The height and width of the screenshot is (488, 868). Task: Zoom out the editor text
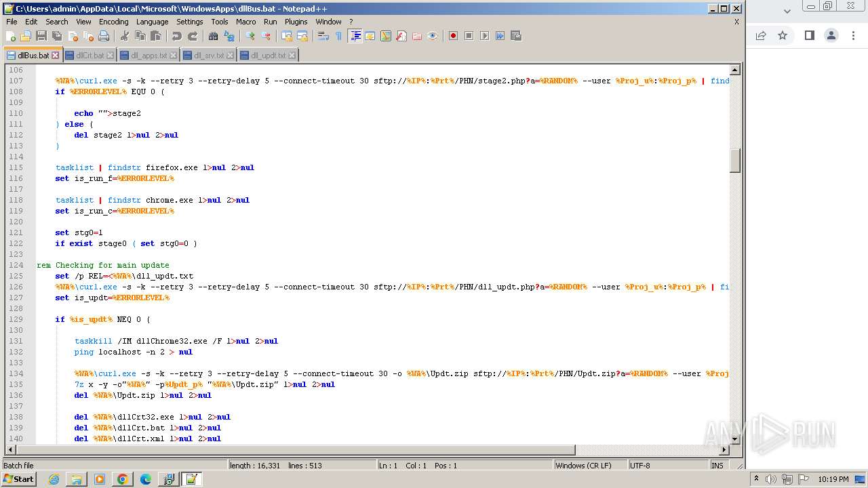[266, 36]
